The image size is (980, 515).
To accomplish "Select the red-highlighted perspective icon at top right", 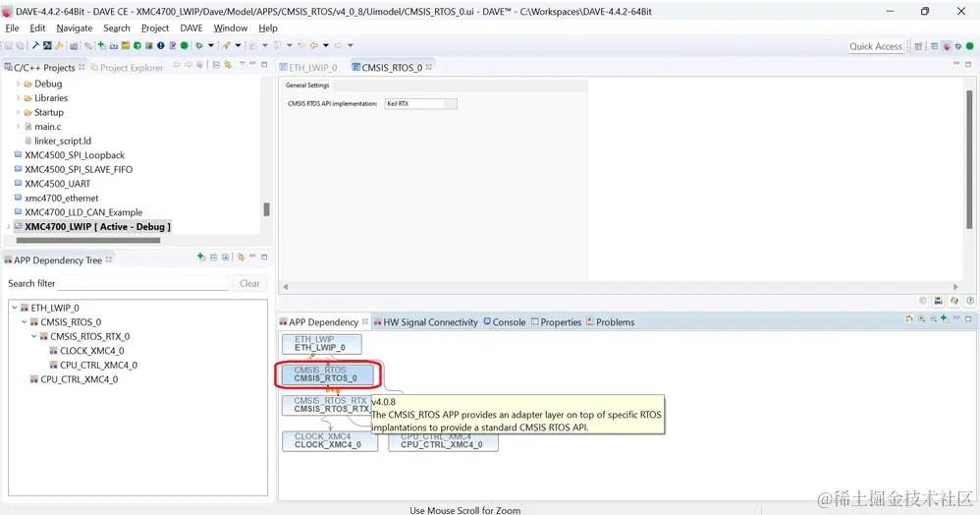I will click(947, 46).
